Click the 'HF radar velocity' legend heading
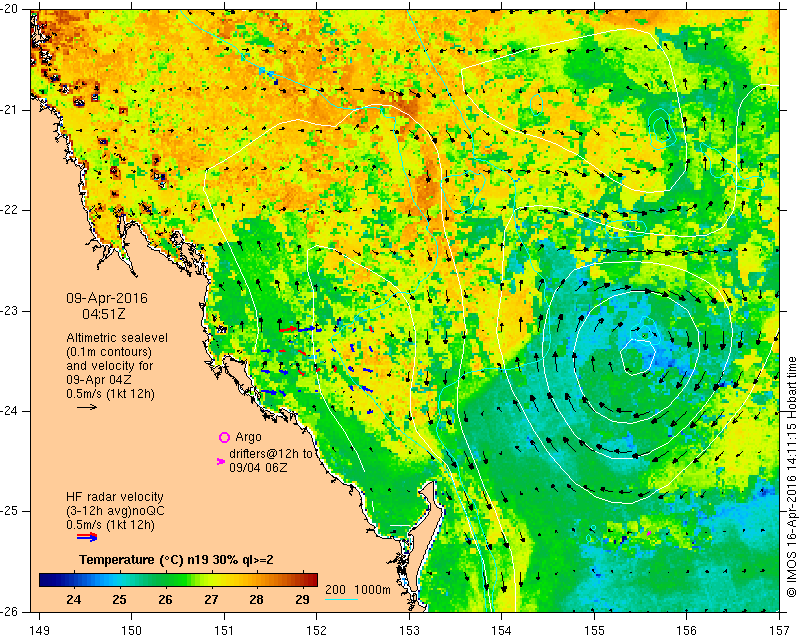Viewport: 800px width, 640px height. 115,497
